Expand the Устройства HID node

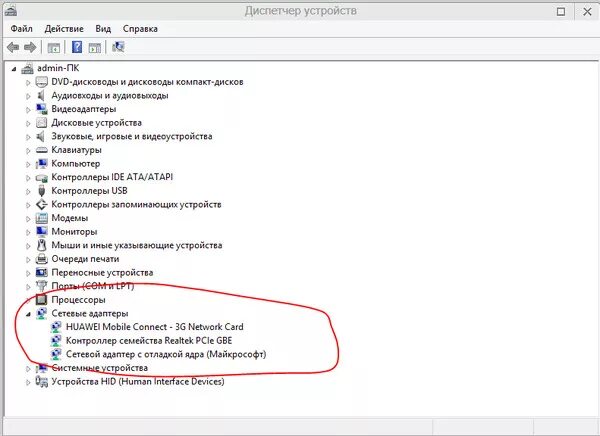(x=28, y=382)
